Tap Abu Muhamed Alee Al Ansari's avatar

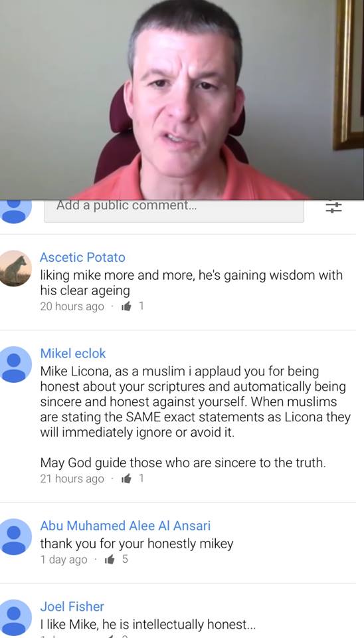[14, 537]
